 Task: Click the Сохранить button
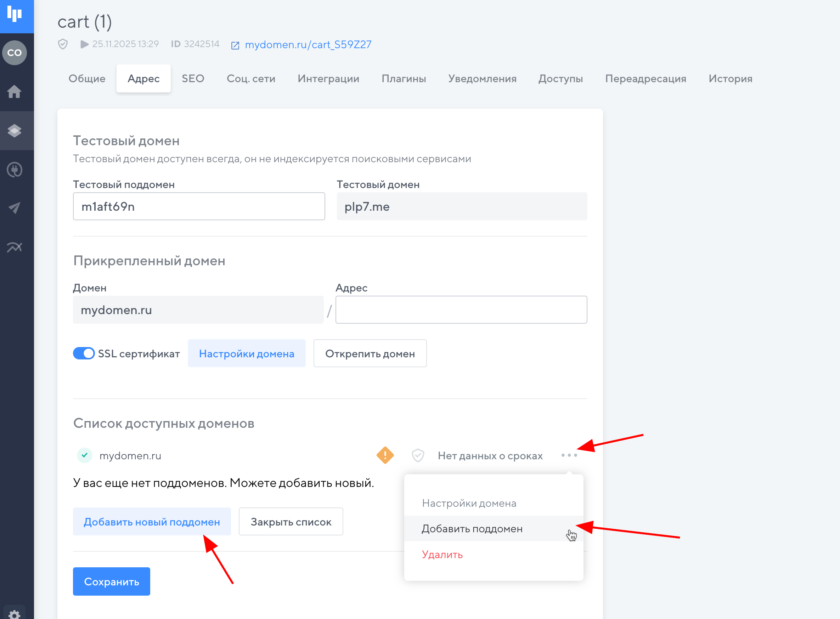[x=111, y=581]
